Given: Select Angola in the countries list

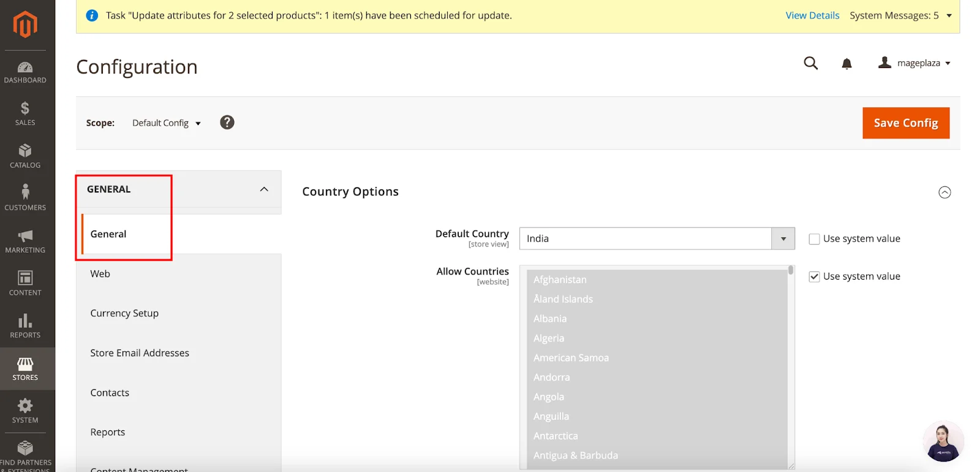Looking at the screenshot, I should coord(657,397).
